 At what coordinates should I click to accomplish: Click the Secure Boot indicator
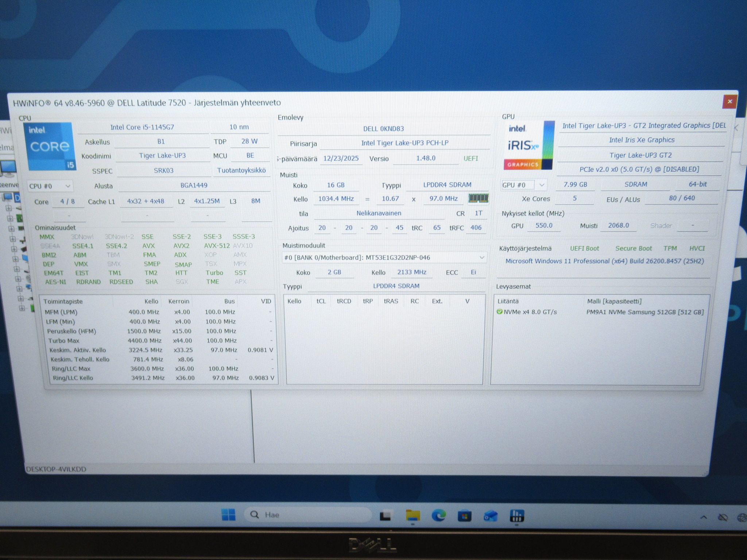coord(634,248)
